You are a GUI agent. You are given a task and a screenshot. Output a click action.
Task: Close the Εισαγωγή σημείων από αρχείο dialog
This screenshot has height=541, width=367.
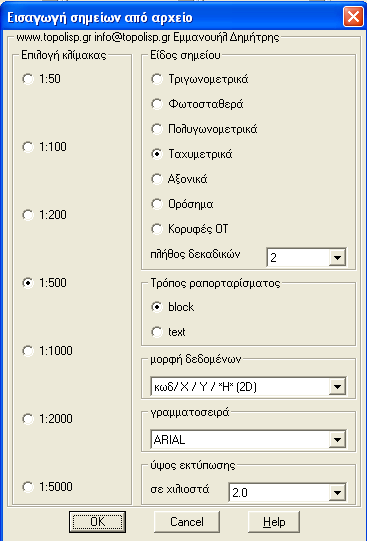[x=353, y=17]
